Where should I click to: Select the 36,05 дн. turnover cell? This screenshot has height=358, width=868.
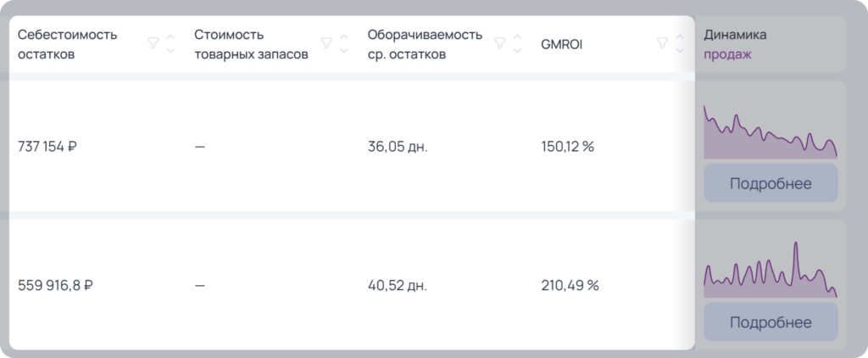[x=398, y=147]
